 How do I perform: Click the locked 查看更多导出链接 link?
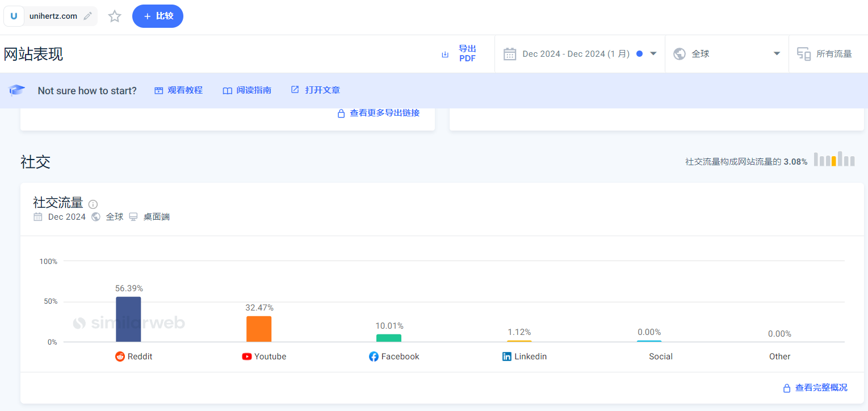(379, 113)
